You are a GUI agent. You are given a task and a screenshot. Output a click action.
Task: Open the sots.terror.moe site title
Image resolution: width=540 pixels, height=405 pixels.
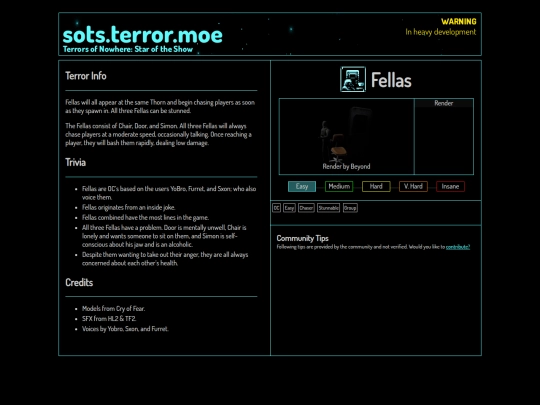[143, 35]
